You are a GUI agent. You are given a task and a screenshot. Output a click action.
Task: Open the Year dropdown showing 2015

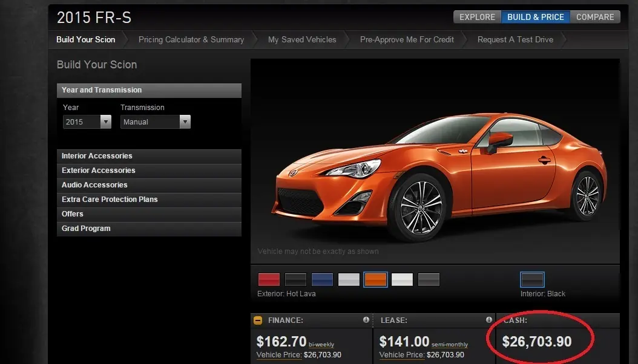click(87, 122)
